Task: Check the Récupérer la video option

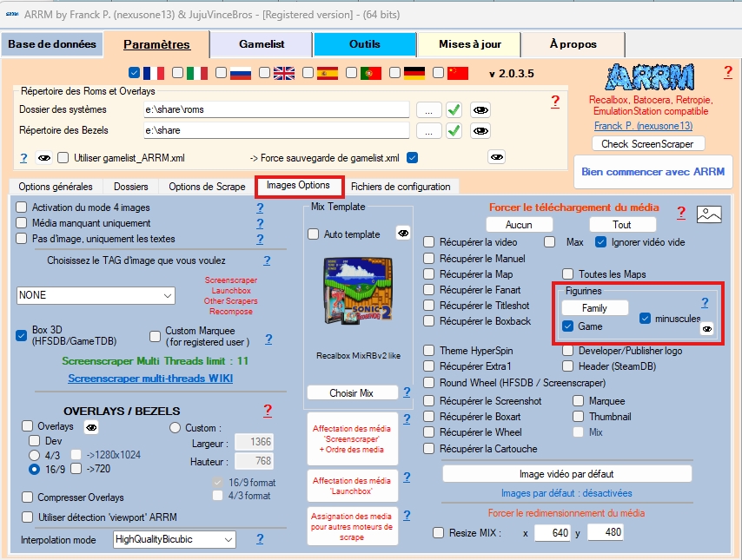Action: click(429, 242)
